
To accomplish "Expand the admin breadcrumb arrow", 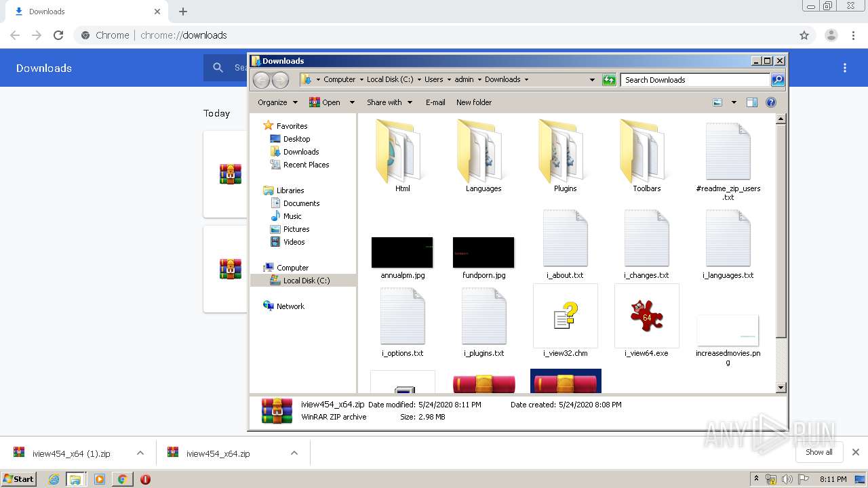I will coord(479,80).
